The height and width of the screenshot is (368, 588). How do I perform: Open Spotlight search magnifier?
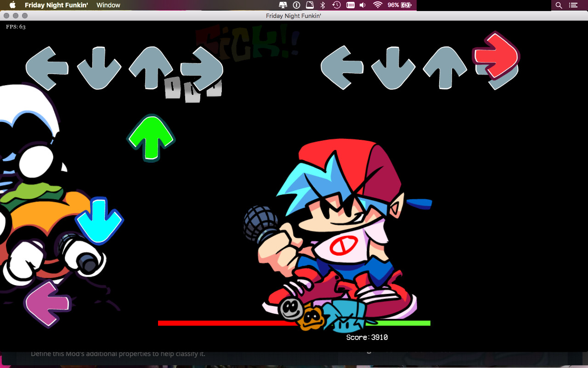559,5
